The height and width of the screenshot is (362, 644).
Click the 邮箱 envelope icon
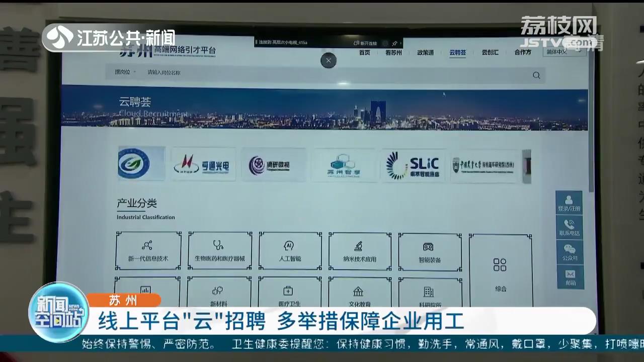coord(570,277)
